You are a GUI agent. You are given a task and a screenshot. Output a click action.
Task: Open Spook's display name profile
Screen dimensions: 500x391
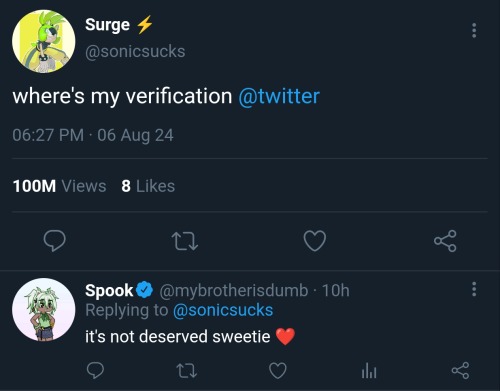[x=109, y=290]
